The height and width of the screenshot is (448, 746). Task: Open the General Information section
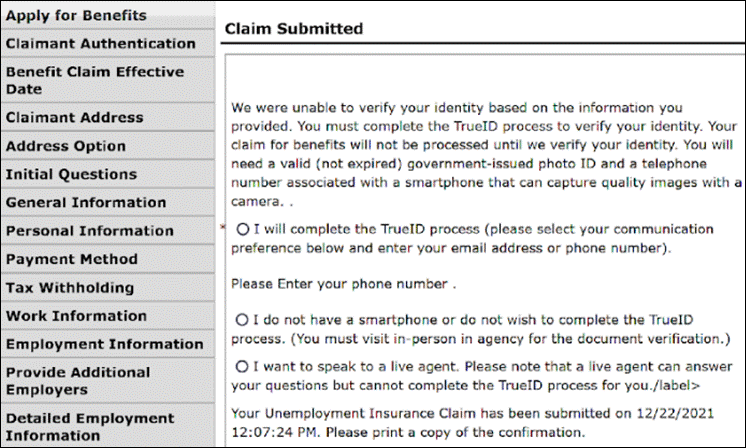(86, 202)
